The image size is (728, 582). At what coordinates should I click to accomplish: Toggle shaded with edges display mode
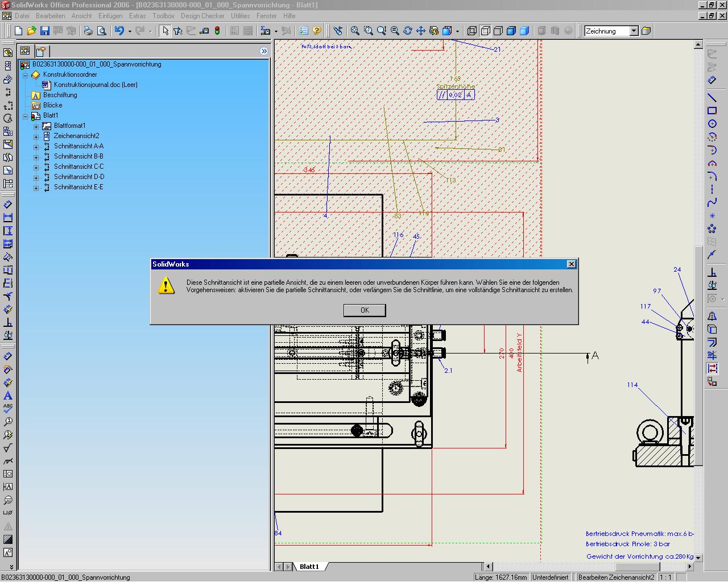coord(511,31)
